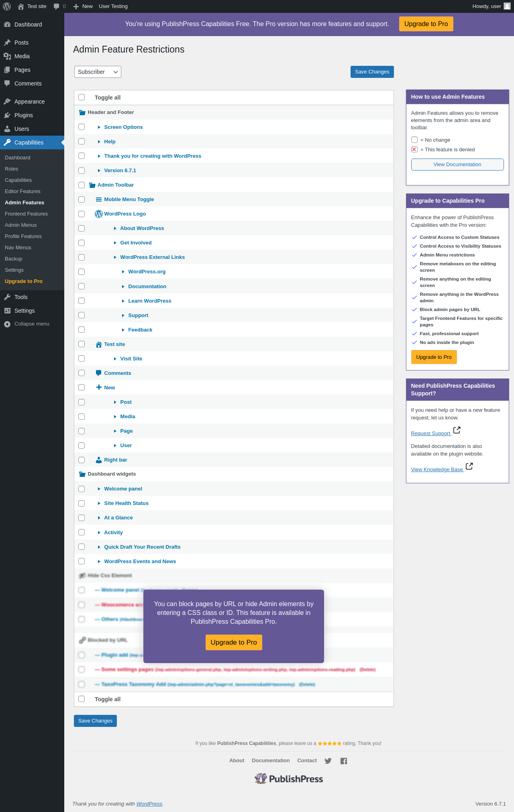Open the WordPress link in the footer
The width and height of the screenshot is (514, 812).
[x=149, y=804]
